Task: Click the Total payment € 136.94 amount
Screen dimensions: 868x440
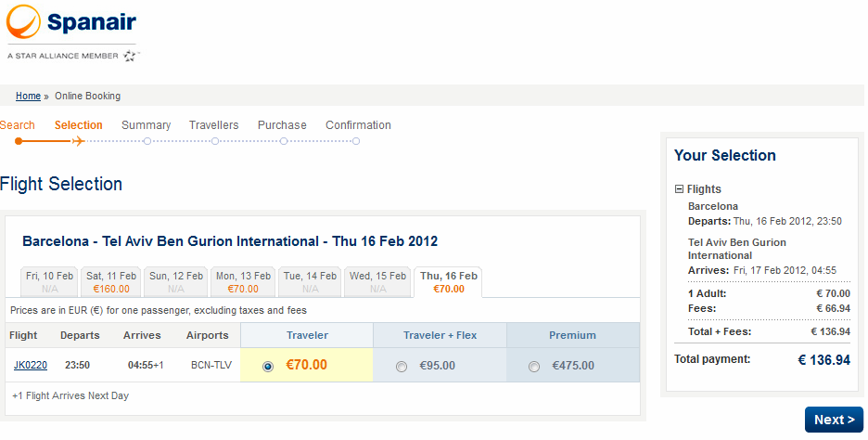Action: [x=823, y=359]
